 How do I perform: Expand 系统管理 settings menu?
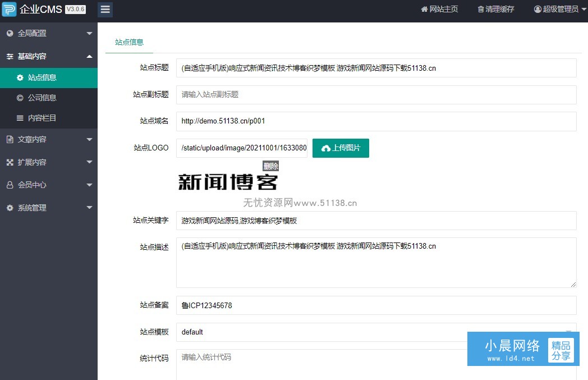tap(48, 208)
